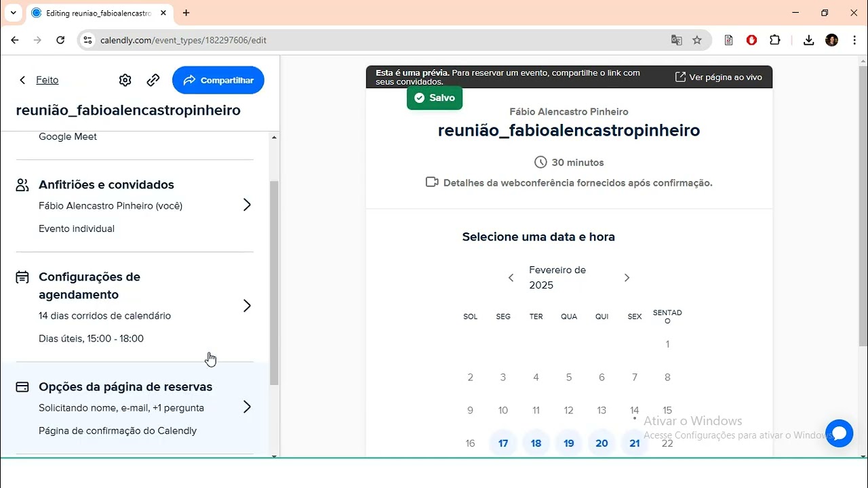The image size is (868, 488).
Task: Select February 17 on the calendar
Action: (x=503, y=443)
